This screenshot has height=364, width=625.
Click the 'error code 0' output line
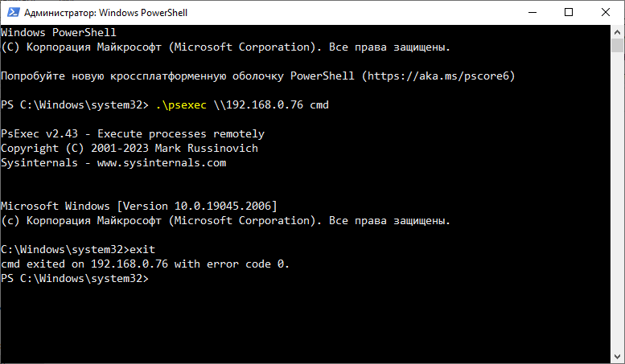point(145,264)
